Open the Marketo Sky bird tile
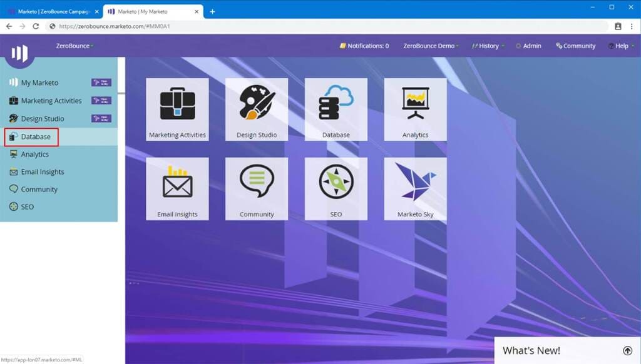This screenshot has width=641, height=364. [x=416, y=189]
